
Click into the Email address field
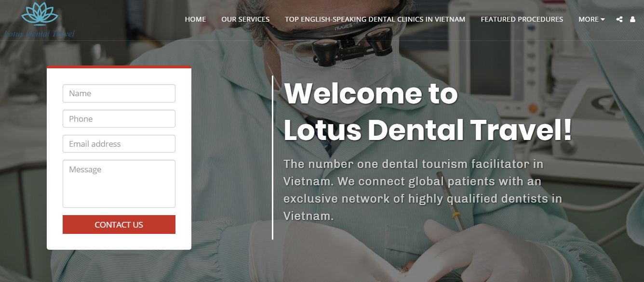(x=119, y=144)
